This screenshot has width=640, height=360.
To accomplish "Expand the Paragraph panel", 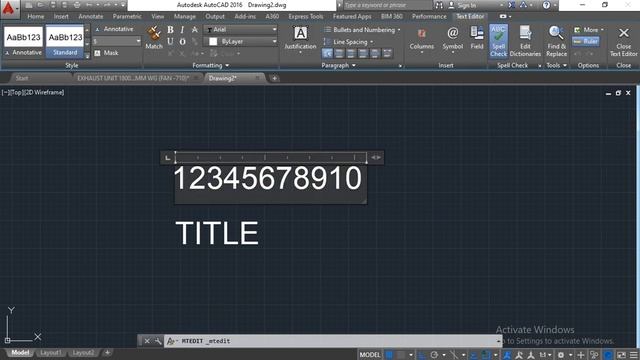I will (338, 65).
